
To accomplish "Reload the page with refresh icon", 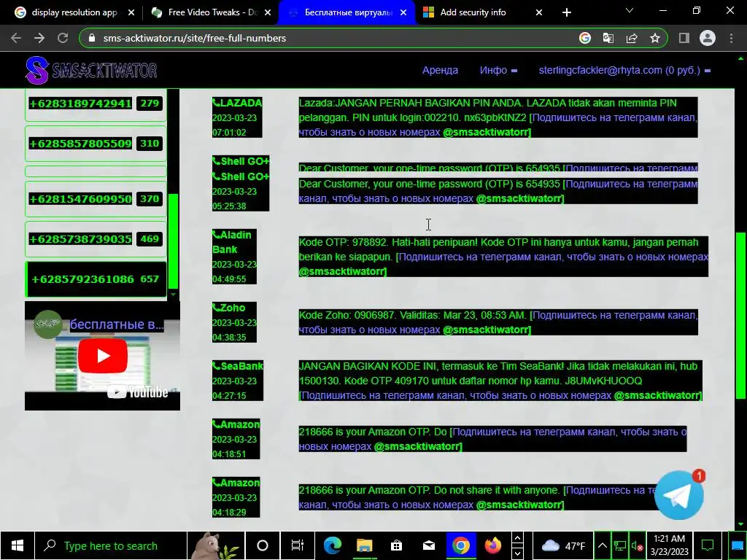I will [x=63, y=38].
